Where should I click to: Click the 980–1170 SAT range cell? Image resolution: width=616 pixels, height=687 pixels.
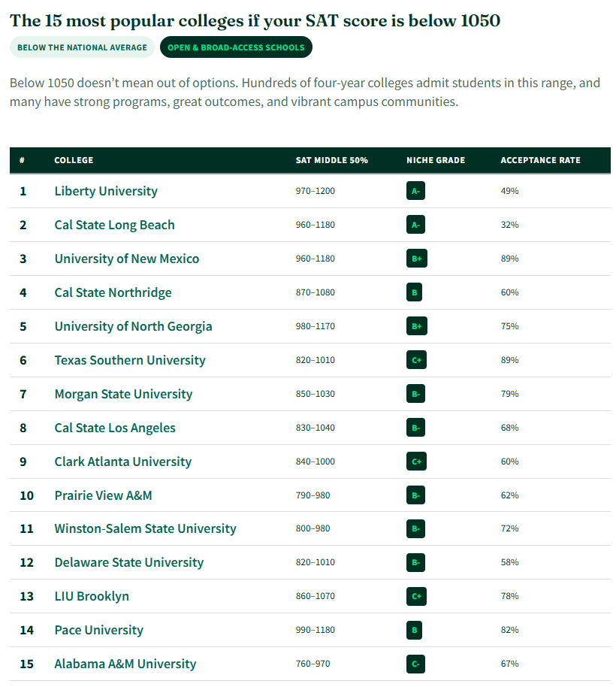pyautogui.click(x=316, y=326)
